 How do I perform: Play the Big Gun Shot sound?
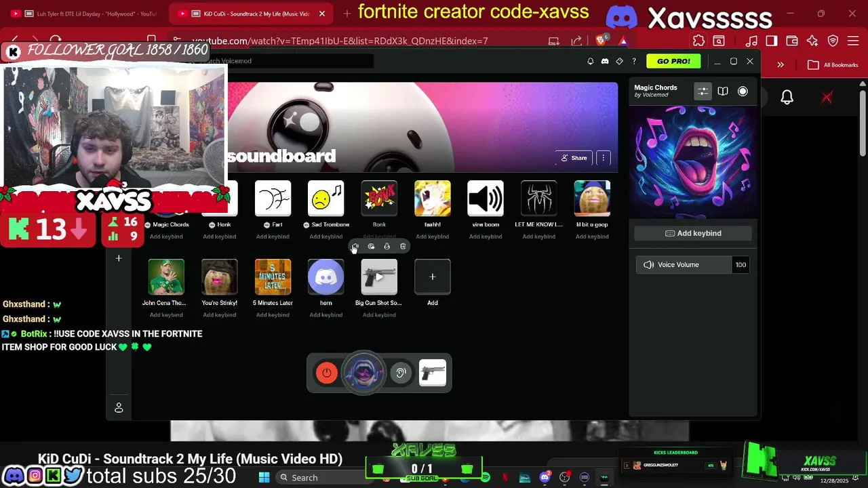click(379, 277)
